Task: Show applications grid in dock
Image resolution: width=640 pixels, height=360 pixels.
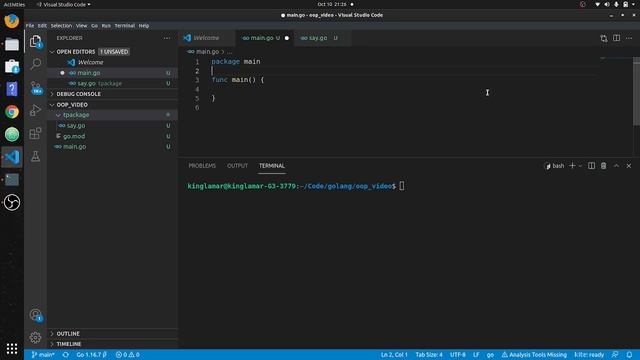Action: (x=11, y=348)
